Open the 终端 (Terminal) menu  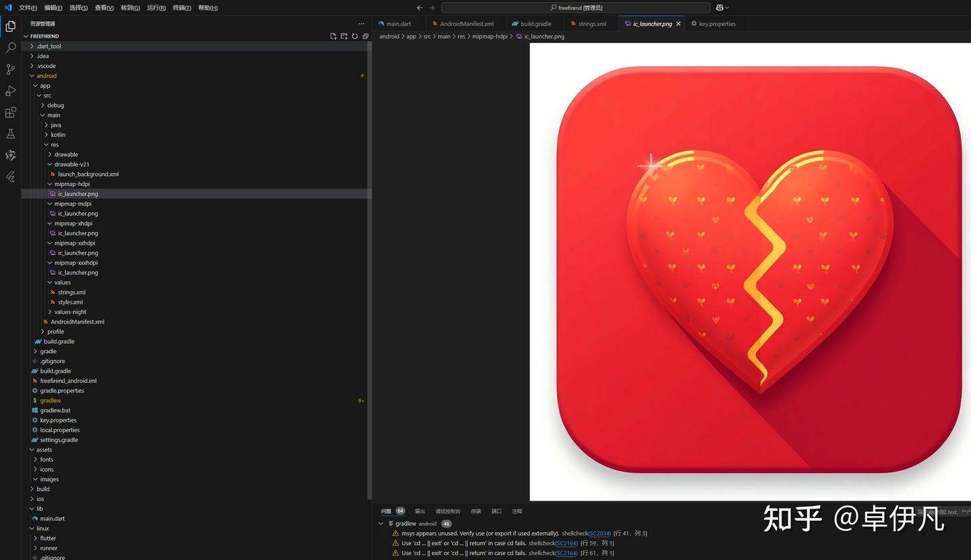181,8
